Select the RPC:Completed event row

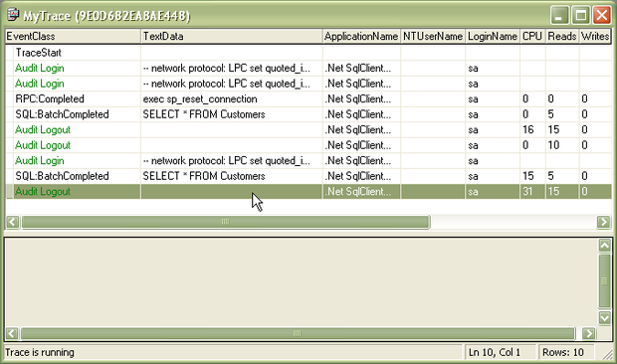308,98
